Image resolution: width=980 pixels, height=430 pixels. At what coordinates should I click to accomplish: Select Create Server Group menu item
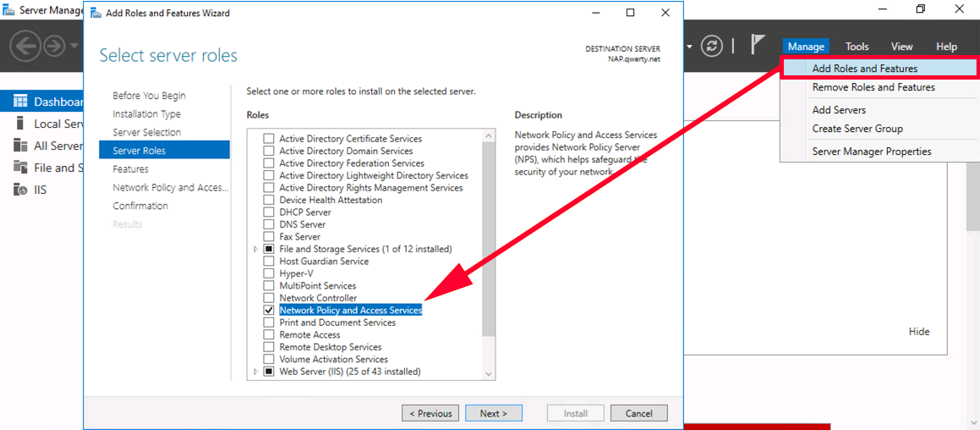coord(879,129)
